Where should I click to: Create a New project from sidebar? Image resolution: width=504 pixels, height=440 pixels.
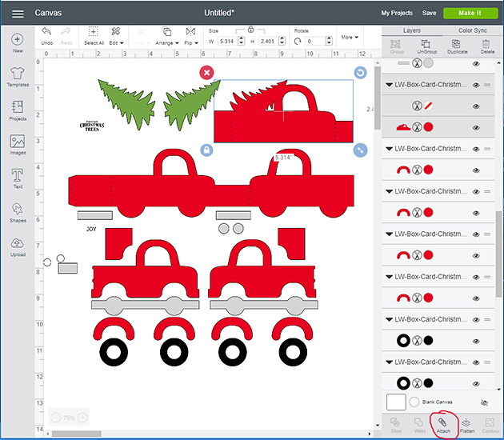[18, 43]
